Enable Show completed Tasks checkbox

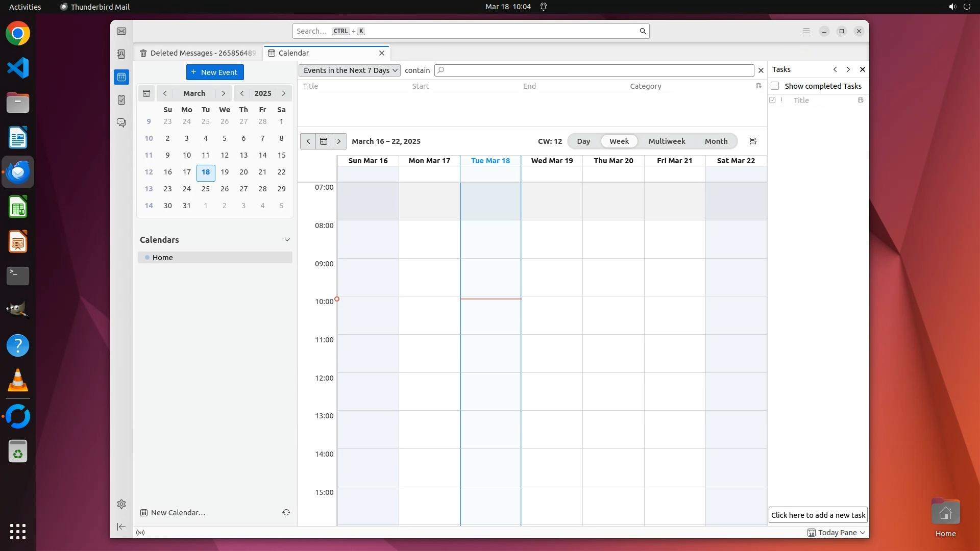pyautogui.click(x=775, y=86)
